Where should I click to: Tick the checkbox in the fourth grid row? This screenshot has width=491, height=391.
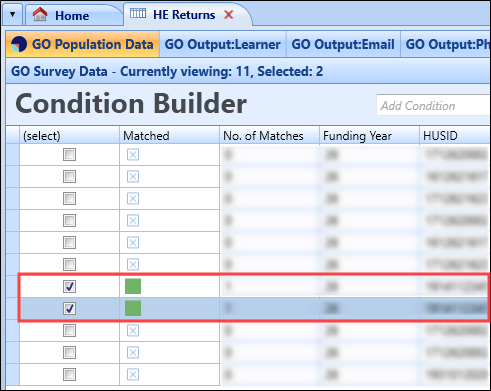(69, 221)
